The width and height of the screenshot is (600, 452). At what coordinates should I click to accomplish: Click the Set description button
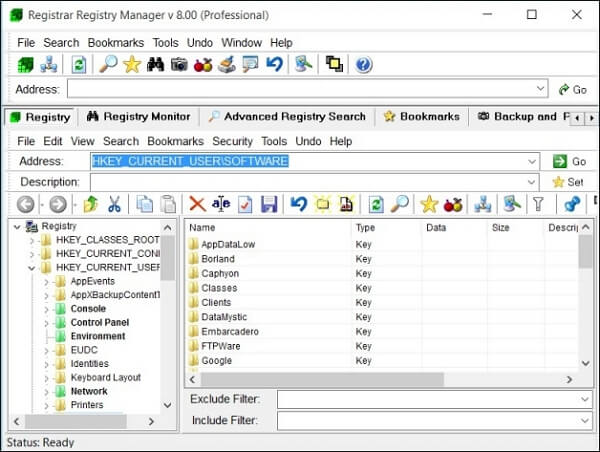point(568,182)
